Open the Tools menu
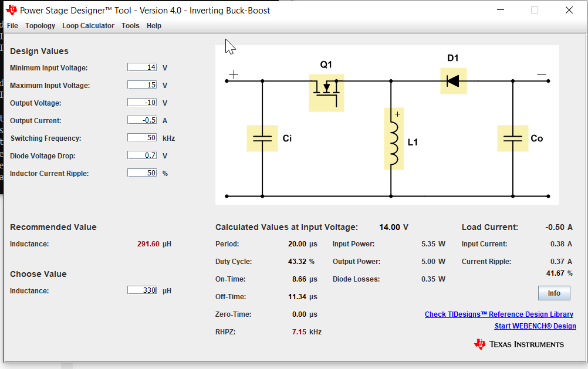This screenshot has height=369, width=588. pyautogui.click(x=130, y=25)
